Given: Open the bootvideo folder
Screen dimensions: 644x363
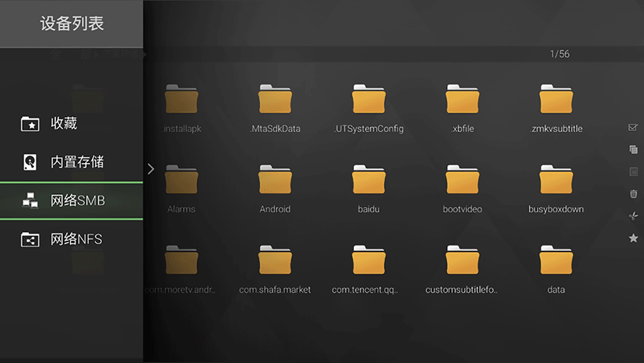Looking at the screenshot, I should coord(462,189).
